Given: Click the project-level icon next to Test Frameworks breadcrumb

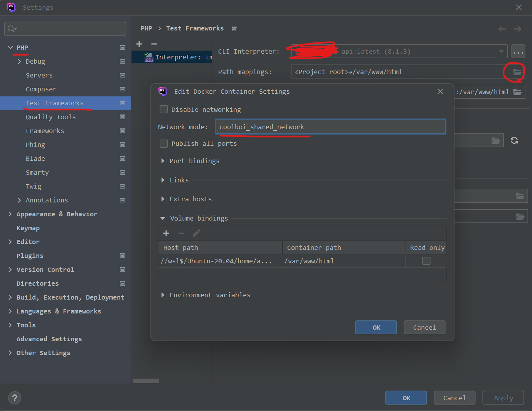Looking at the screenshot, I should point(234,29).
